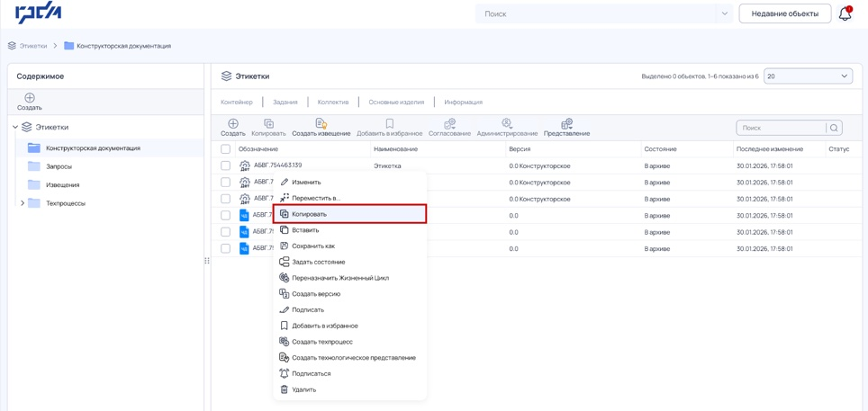Check the second table row checkbox
Image resolution: width=868 pixels, height=411 pixels.
225,182
